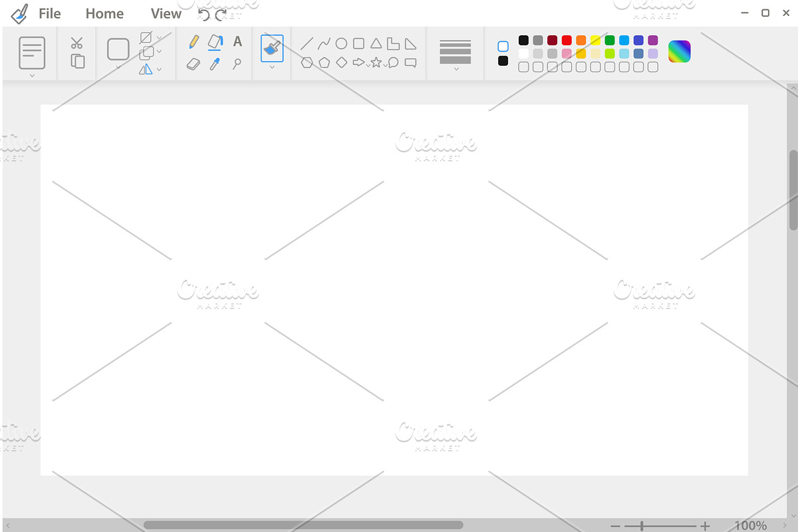
Task: Click the Redo arrow
Action: pyautogui.click(x=221, y=15)
